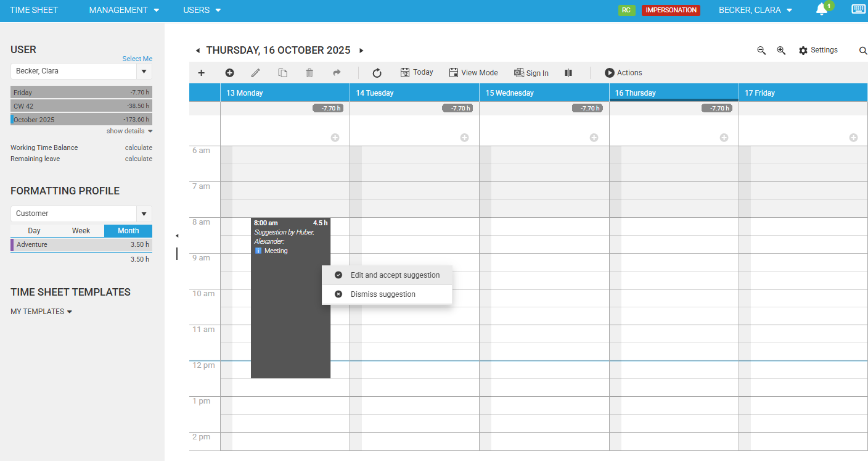Click the zoom in magnifier icon
Image resolution: width=868 pixels, height=461 pixels.
(781, 51)
